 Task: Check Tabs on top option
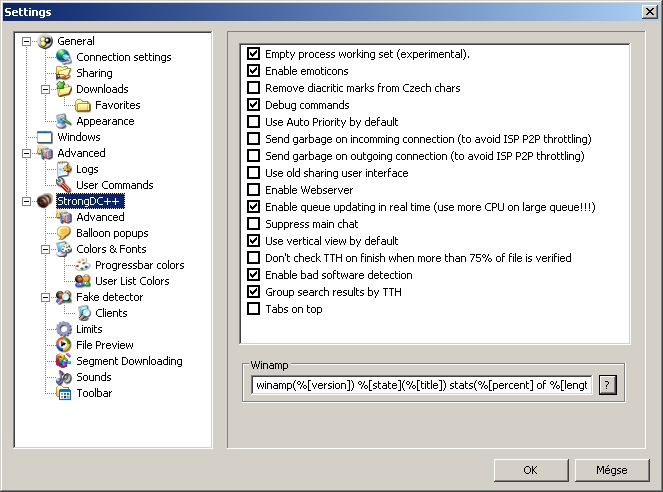(x=254, y=309)
